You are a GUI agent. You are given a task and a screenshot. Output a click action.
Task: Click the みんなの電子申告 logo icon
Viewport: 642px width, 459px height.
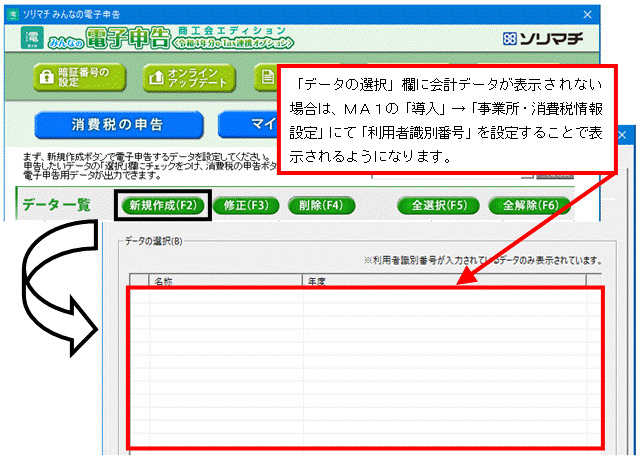pos(32,38)
